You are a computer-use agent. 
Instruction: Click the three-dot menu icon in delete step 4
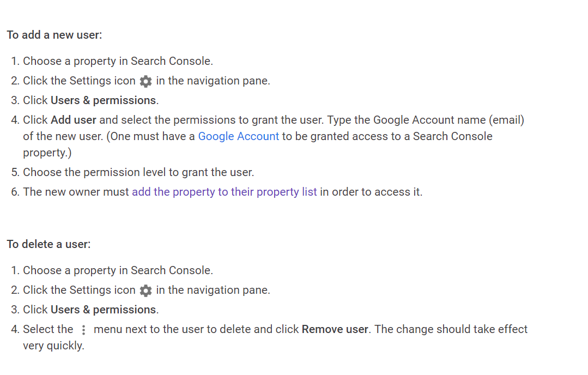point(83,330)
